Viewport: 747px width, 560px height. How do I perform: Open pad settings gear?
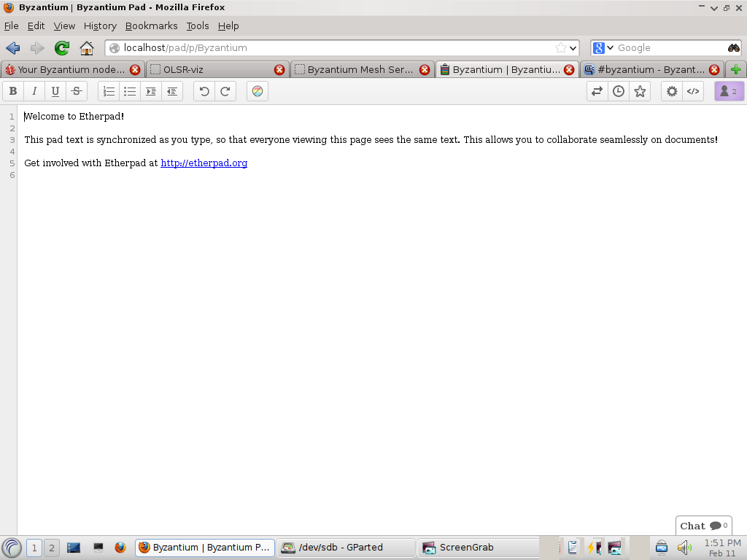coord(672,91)
